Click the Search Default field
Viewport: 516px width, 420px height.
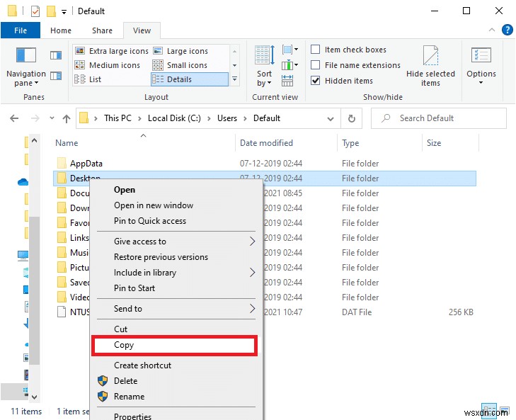coord(439,118)
